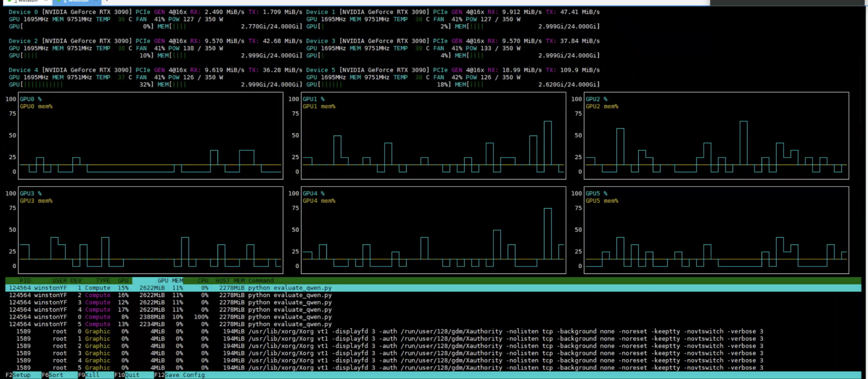
Task: Select the highlighted GPU MEM column header
Action: point(158,281)
